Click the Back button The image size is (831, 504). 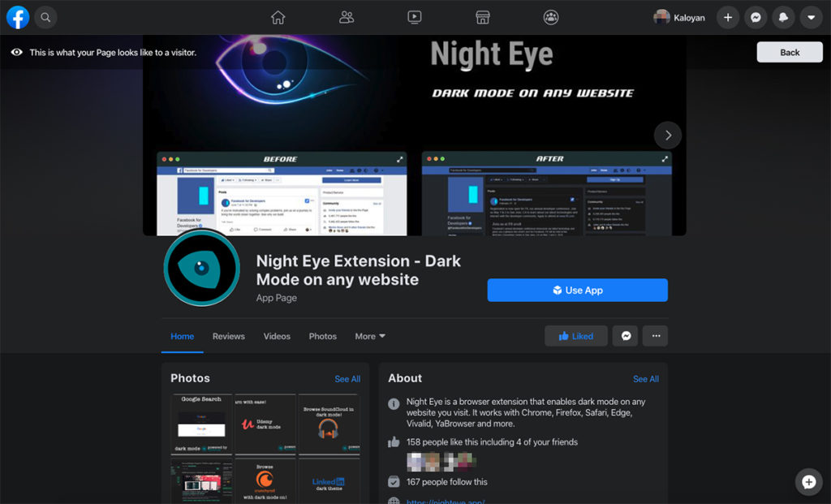(790, 52)
